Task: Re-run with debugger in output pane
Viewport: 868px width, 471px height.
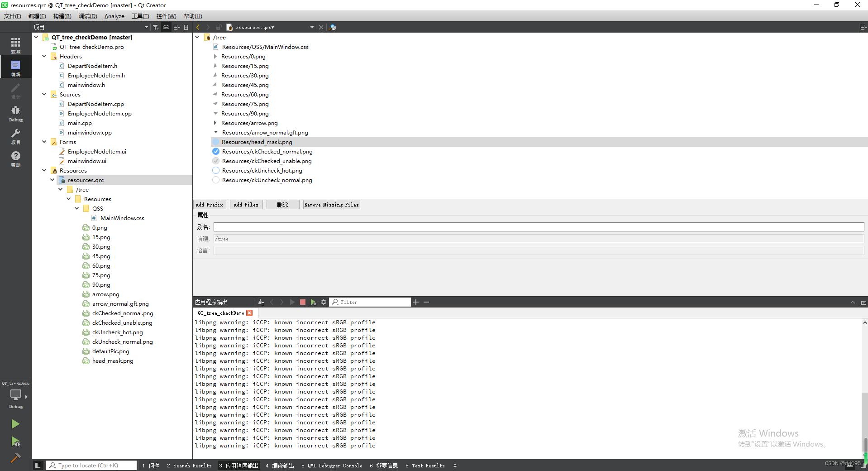Action: pos(313,302)
